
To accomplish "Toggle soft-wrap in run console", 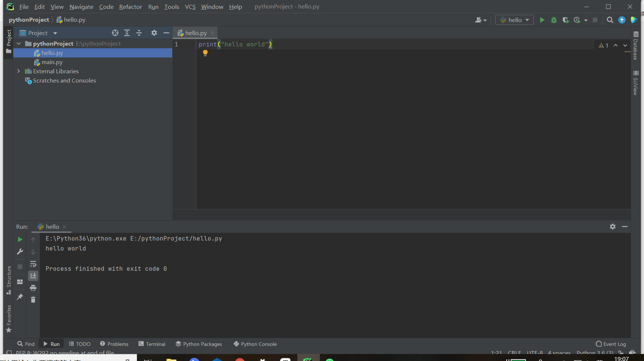I will click(33, 264).
